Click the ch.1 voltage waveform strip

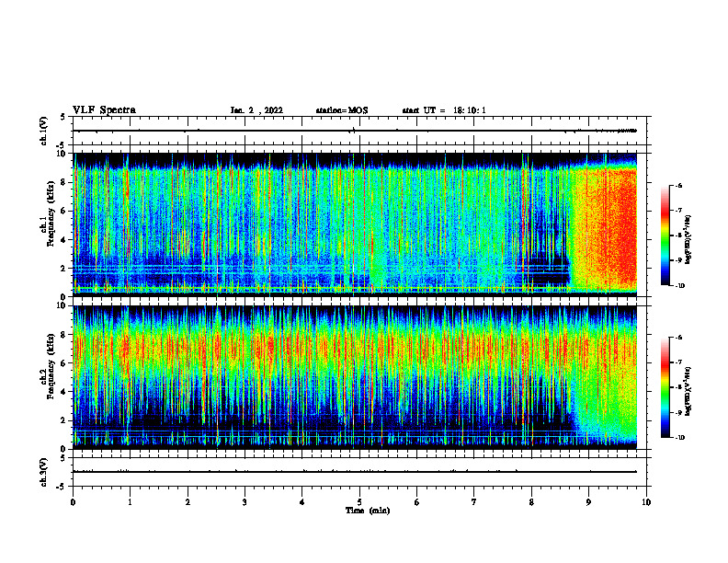361,131
